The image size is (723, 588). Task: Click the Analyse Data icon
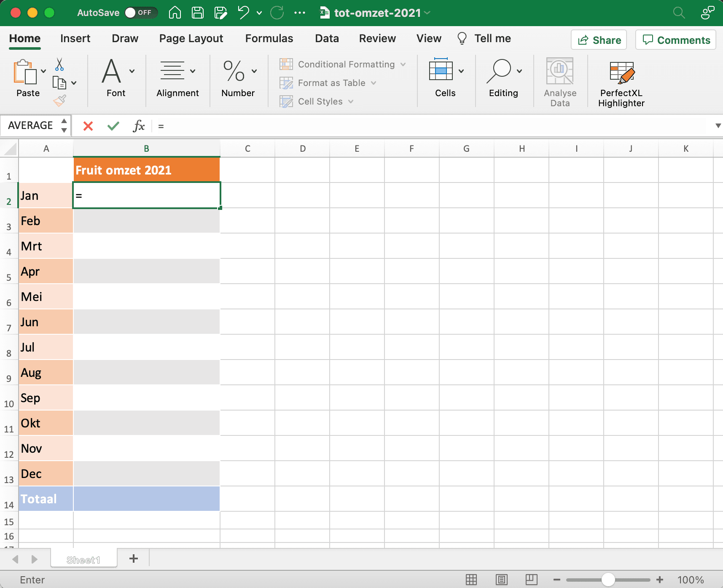[x=559, y=71]
